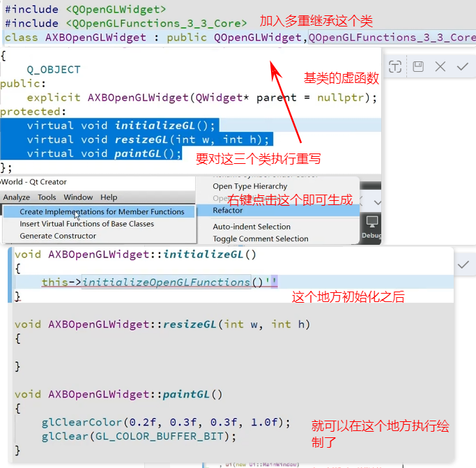Click the lower checkmark confirm icon
Viewport: 476px width, 468px height.
point(463,264)
